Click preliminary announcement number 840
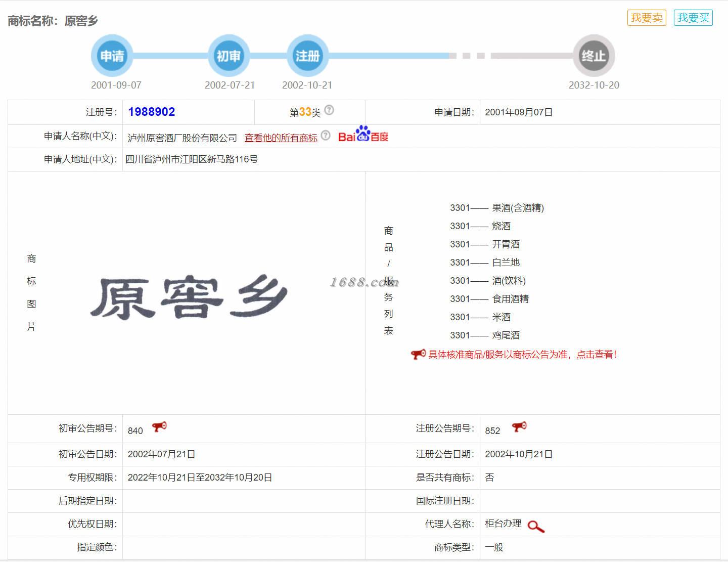 (135, 431)
